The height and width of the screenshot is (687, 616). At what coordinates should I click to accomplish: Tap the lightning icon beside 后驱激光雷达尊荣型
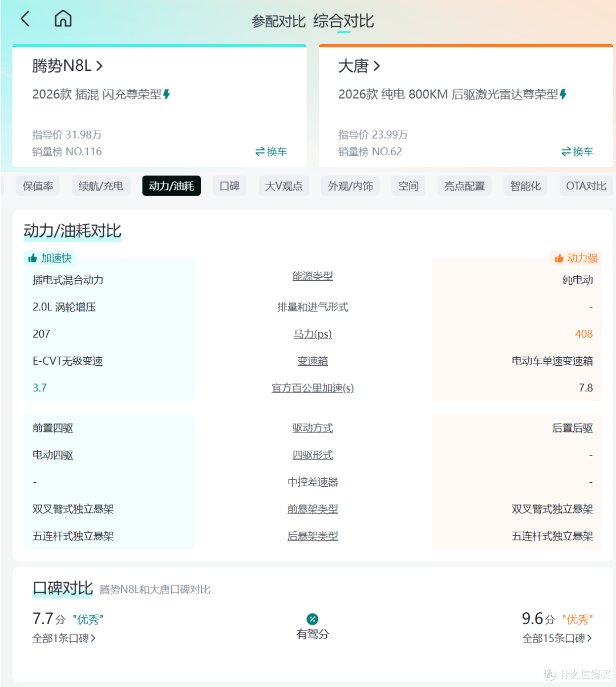pos(563,94)
